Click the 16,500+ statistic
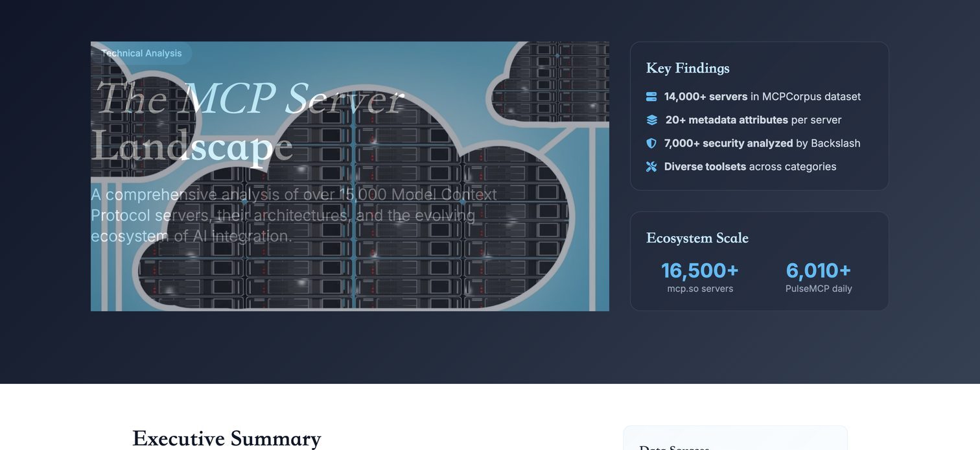The image size is (980, 450). click(700, 270)
